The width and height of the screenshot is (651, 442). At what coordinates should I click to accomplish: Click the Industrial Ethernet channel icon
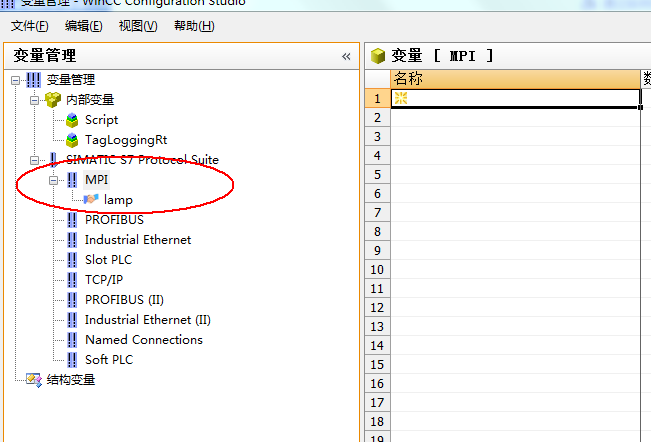[x=72, y=240]
